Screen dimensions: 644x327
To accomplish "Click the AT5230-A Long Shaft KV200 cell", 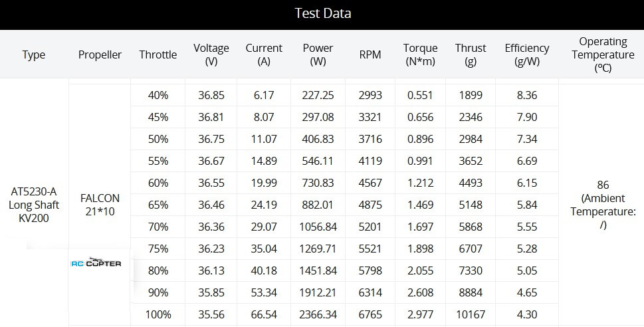I will point(34,204).
